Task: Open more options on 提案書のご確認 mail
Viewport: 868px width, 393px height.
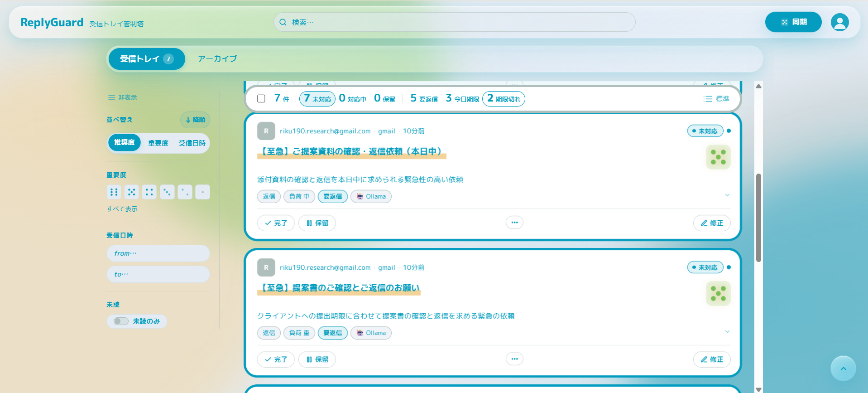Action: tap(514, 359)
